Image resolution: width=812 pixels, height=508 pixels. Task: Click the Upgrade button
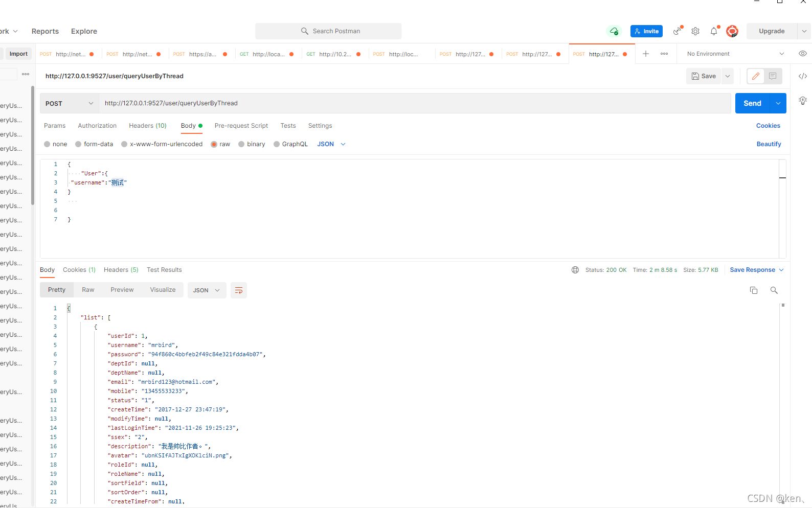772,31
